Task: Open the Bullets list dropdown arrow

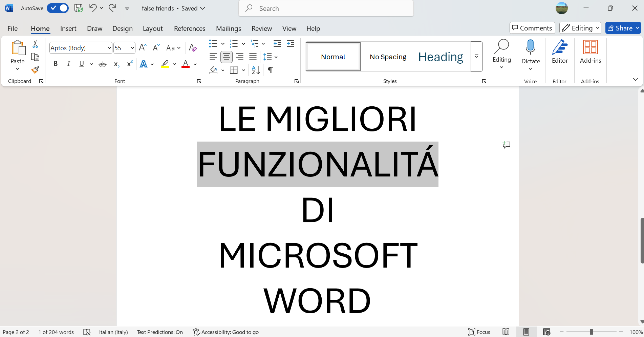Action: point(223,44)
